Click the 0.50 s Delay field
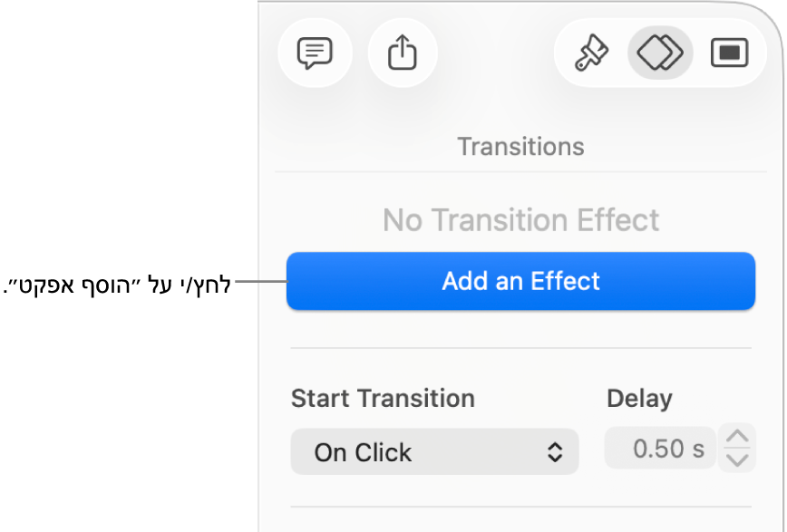 tap(660, 448)
